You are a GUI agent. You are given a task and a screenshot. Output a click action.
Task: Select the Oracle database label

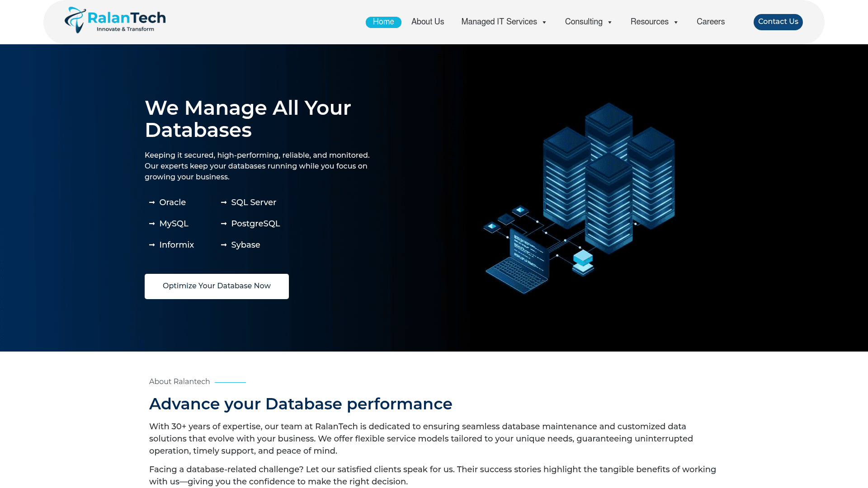(x=173, y=202)
